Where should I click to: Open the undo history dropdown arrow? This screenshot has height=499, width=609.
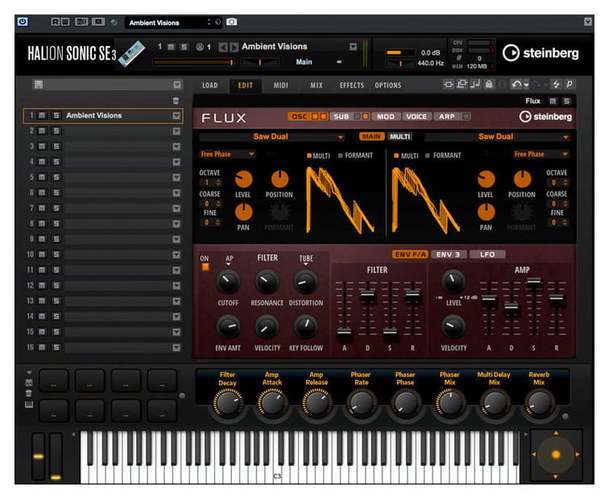[526, 85]
